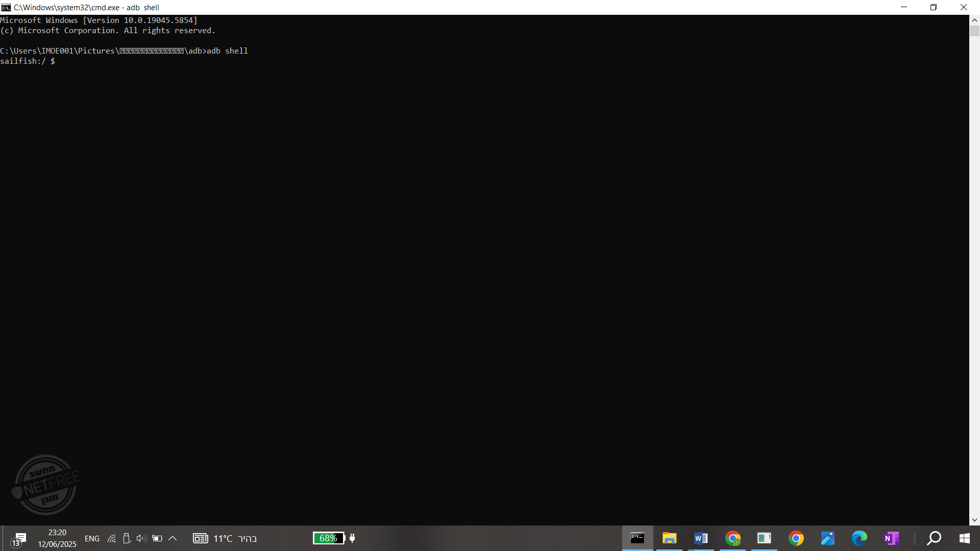Open the cmd window system menu icon
Screen dimensions: 980x551
tap(6, 7)
